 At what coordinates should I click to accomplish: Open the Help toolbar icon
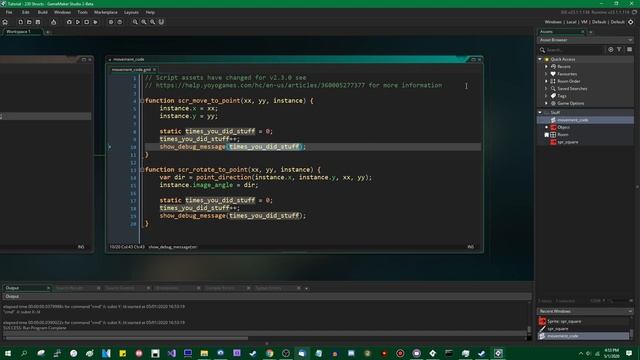click(x=120, y=22)
